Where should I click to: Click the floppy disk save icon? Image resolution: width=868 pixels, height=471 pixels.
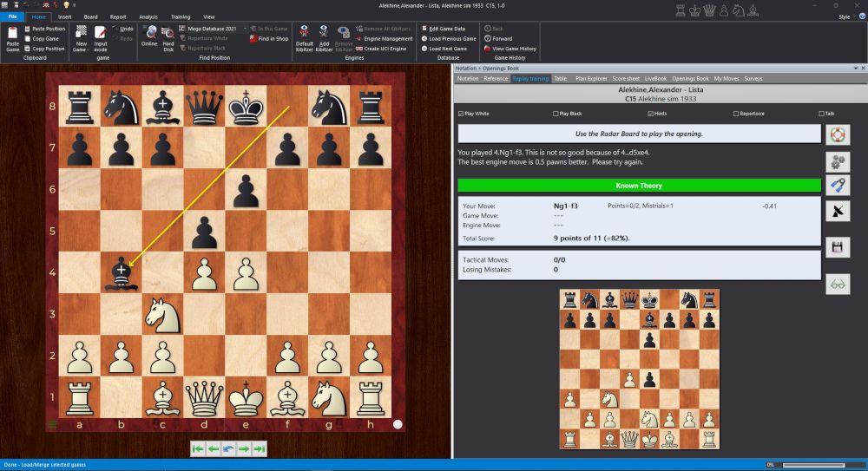[838, 247]
